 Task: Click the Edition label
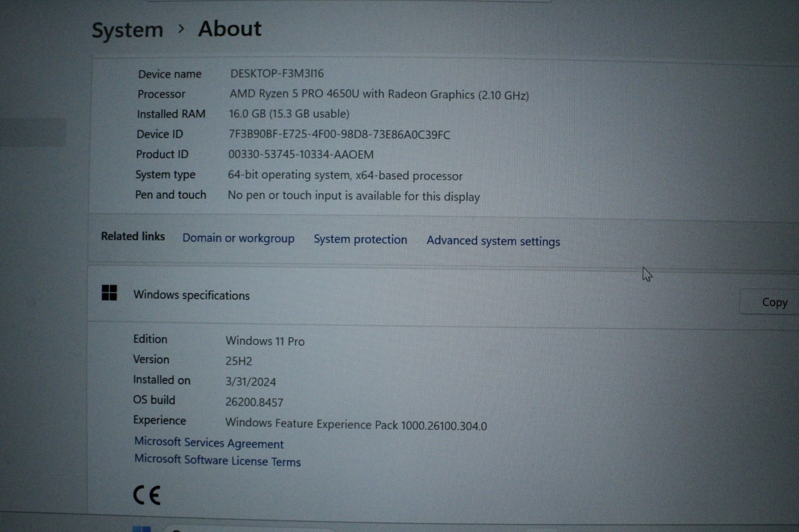tap(150, 339)
